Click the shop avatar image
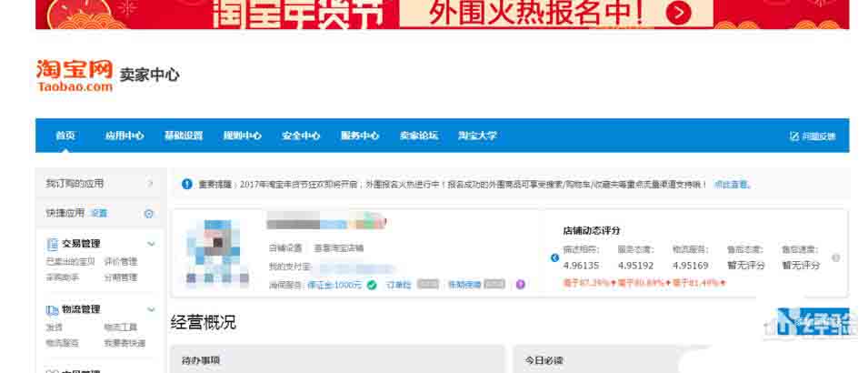The width and height of the screenshot is (868, 373). click(x=217, y=252)
